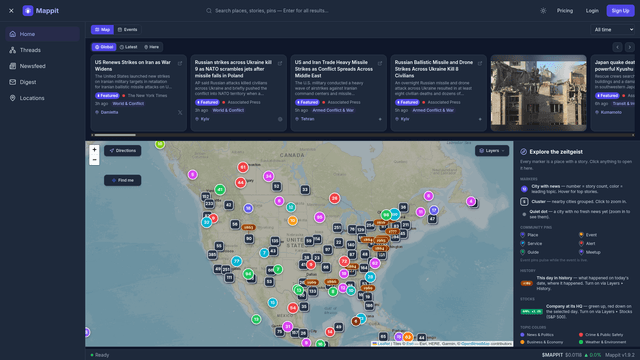
Task: Open the Pricing page
Action: 565,11
